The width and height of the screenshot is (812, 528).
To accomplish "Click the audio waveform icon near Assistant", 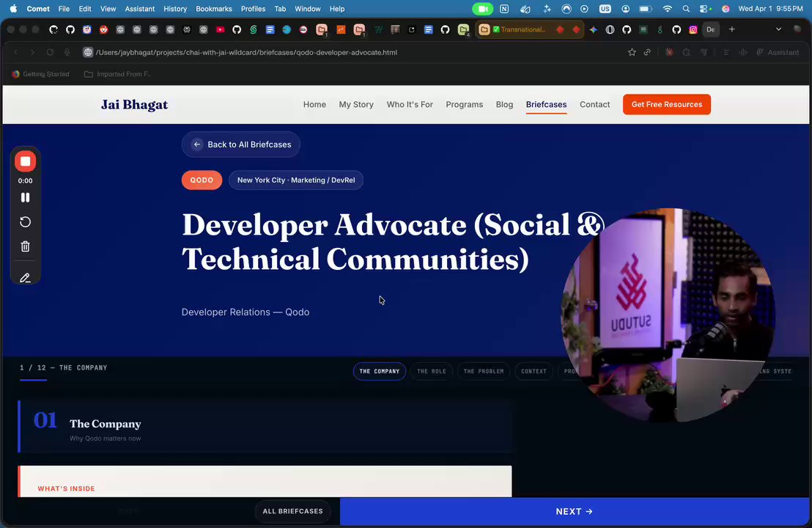I will (743, 52).
